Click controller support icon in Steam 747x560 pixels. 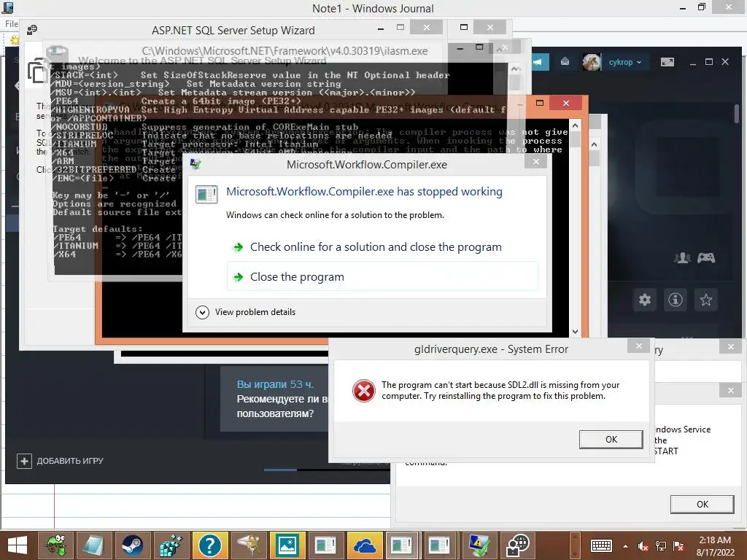pos(706,258)
